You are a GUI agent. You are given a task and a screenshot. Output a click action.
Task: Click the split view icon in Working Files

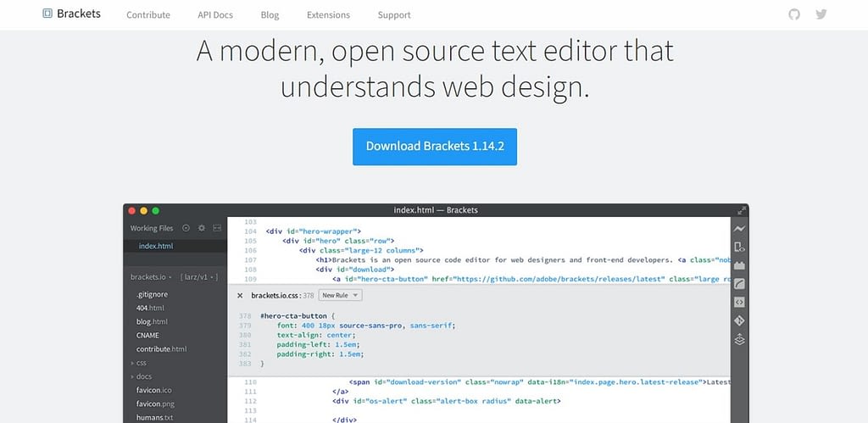(217, 228)
